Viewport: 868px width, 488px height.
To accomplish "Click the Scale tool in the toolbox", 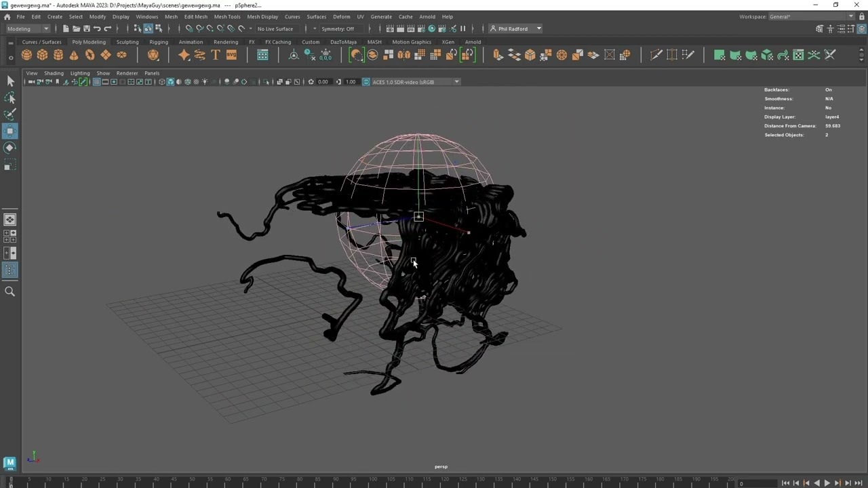I will pos(9,166).
